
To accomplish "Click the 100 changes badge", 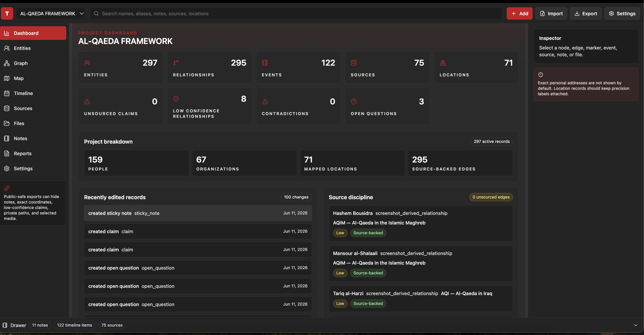I will click(x=296, y=197).
